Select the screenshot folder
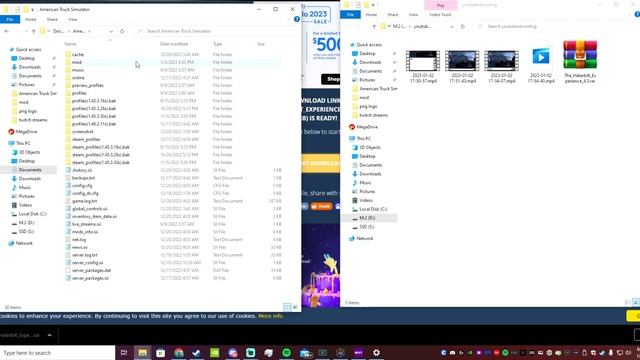The image size is (640, 360). (82, 131)
